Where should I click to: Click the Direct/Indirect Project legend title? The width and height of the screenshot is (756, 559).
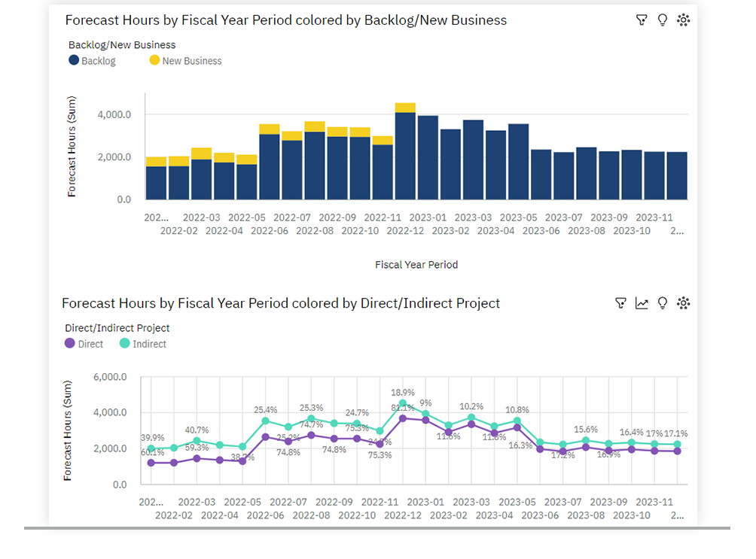117,328
